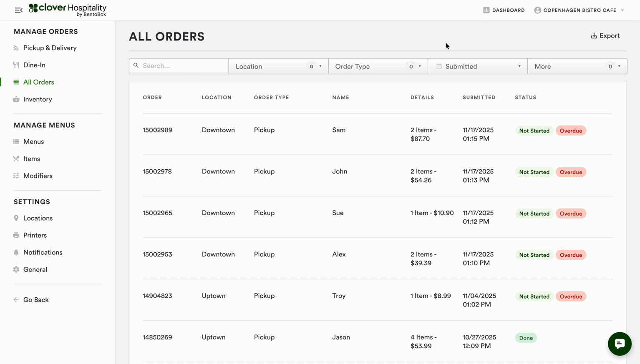Go to Pickup & Delivery orders
The height and width of the screenshot is (364, 640).
(50, 48)
